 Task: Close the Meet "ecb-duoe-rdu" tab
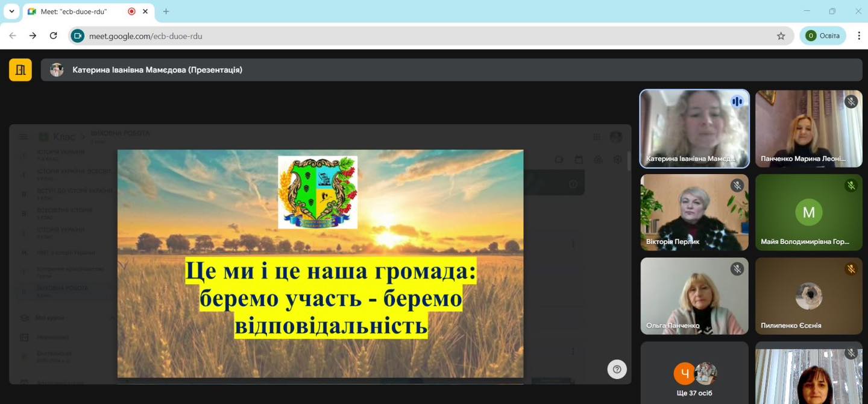145,11
